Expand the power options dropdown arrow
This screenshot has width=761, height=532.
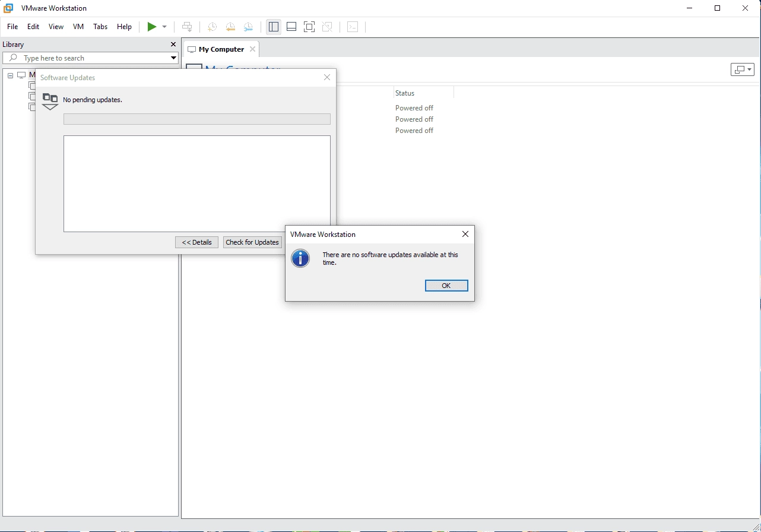click(164, 27)
